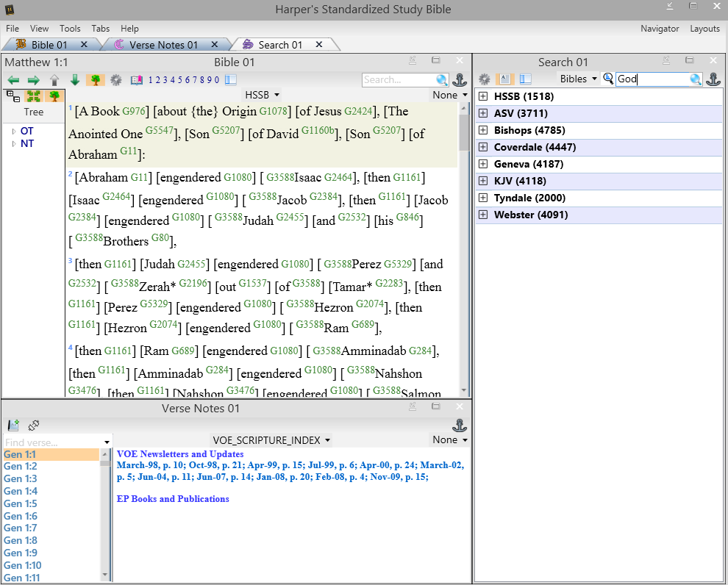Image resolution: width=728 pixels, height=585 pixels.
Task: Switch to the Verse Notes 01 tab
Action: point(163,45)
